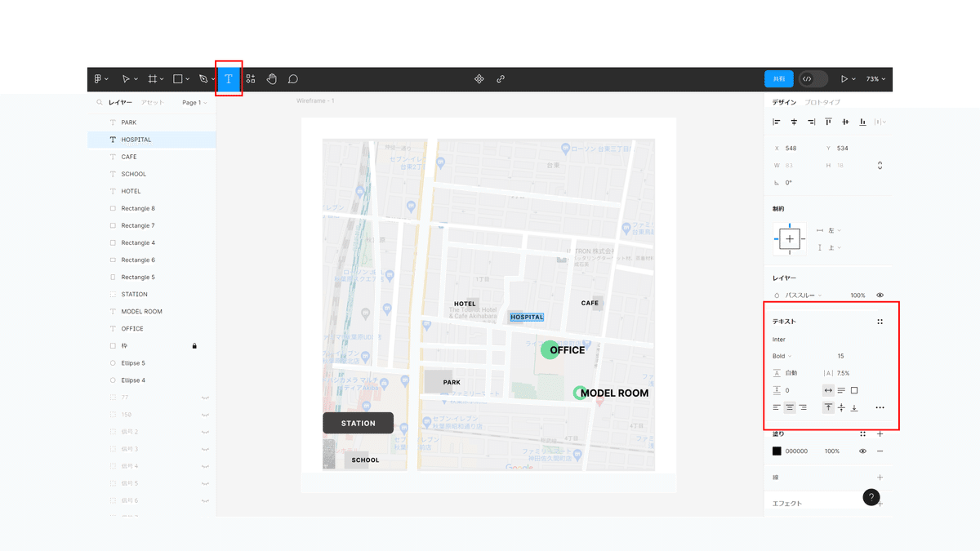Click the black 000000 fill swatch

tap(777, 451)
